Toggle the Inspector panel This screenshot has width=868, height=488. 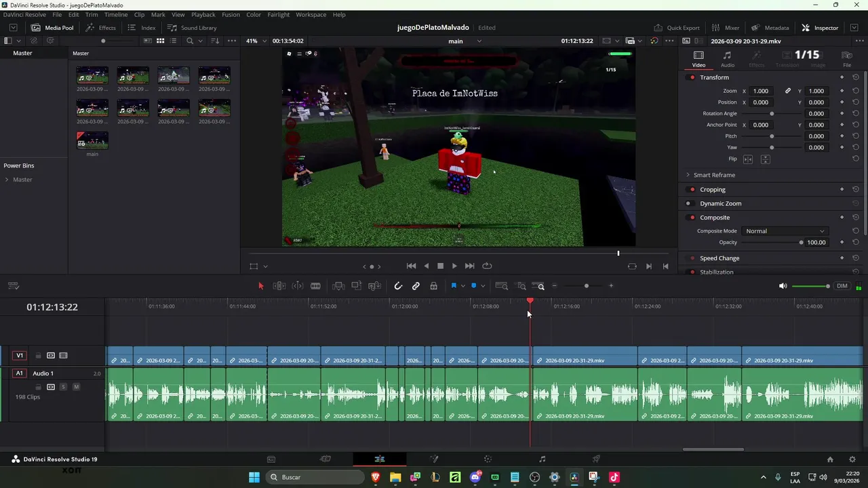pos(820,28)
